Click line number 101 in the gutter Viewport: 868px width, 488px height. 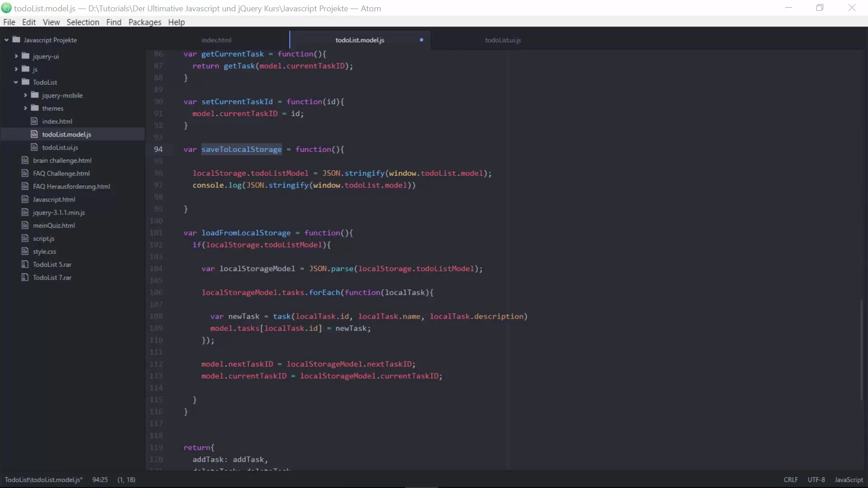click(156, 233)
